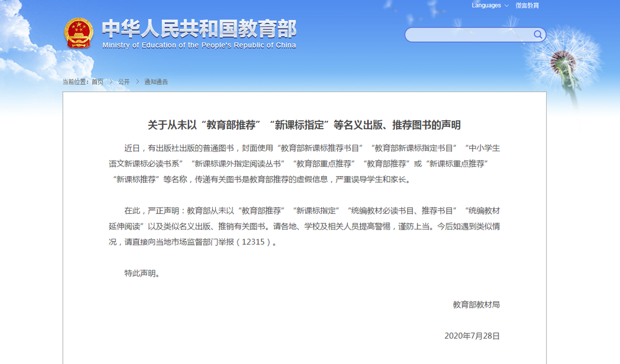Viewport: 620px width, 364px height.
Task: Click the 特此声明。 line
Action: (142, 273)
